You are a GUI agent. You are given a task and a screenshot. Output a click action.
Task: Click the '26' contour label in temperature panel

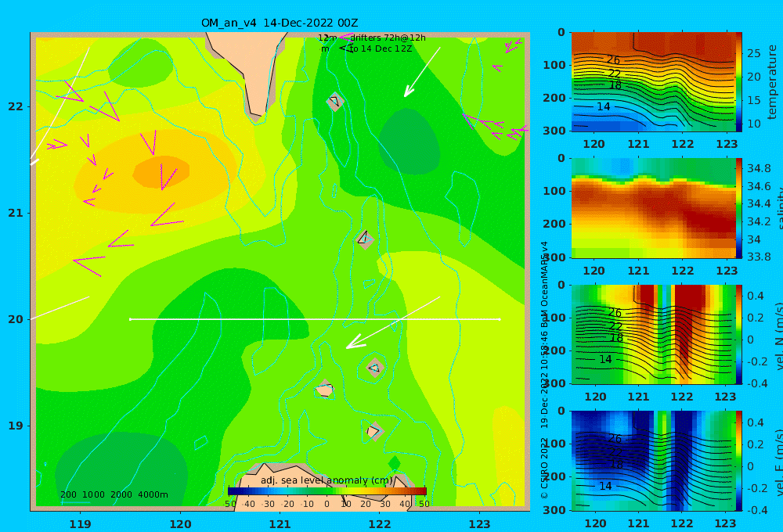(x=613, y=60)
